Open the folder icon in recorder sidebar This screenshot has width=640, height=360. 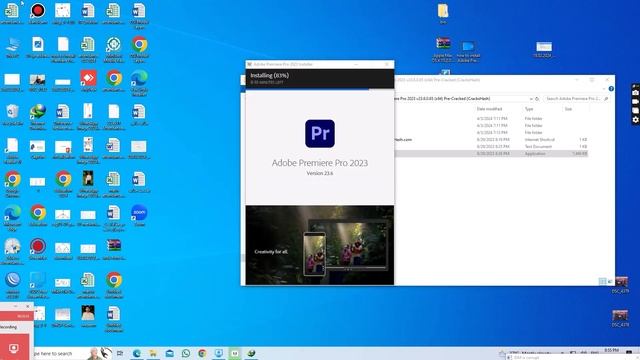pyautogui.click(x=636, y=111)
